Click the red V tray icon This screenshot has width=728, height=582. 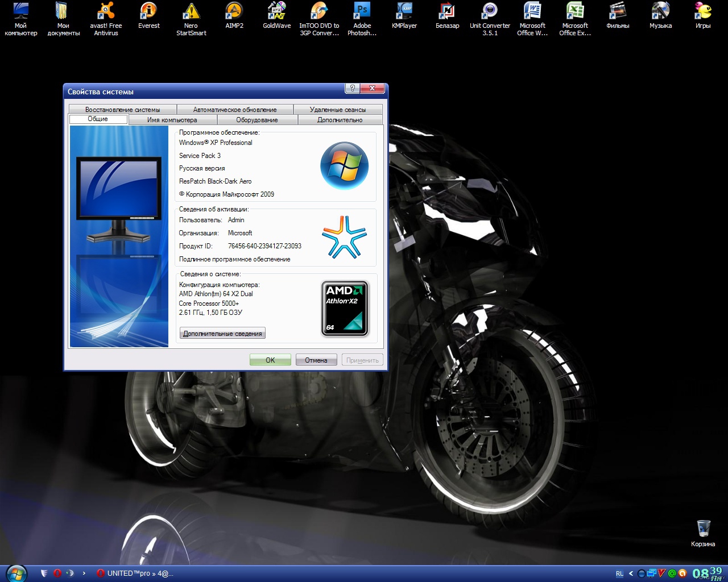pyautogui.click(x=661, y=573)
